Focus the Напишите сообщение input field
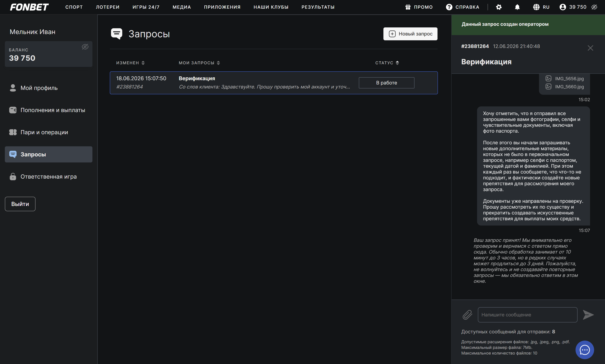The height and width of the screenshot is (364, 605). pos(528,315)
